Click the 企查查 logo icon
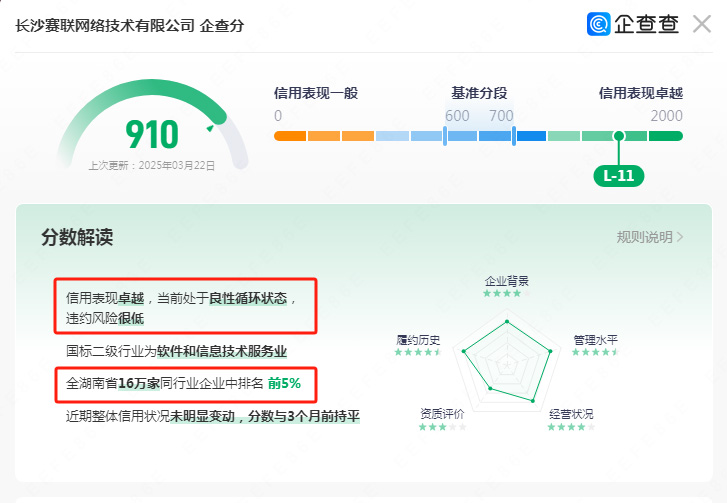 click(x=600, y=24)
